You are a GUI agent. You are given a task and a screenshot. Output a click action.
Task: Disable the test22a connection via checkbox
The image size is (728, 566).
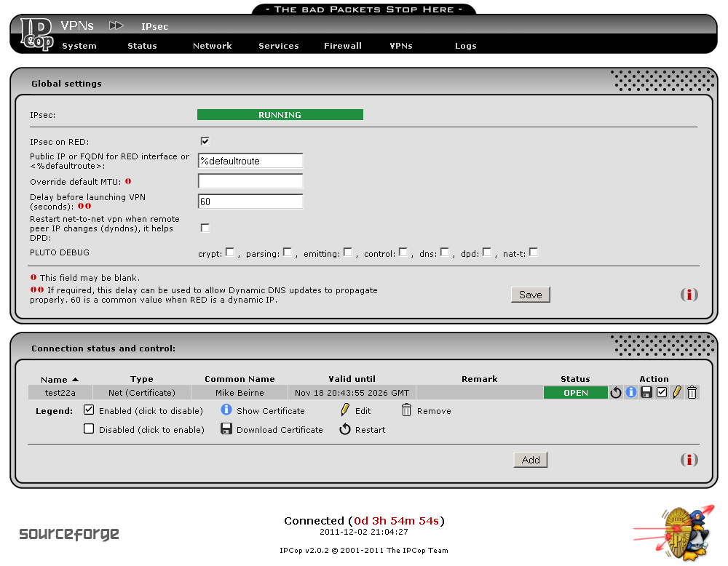662,392
